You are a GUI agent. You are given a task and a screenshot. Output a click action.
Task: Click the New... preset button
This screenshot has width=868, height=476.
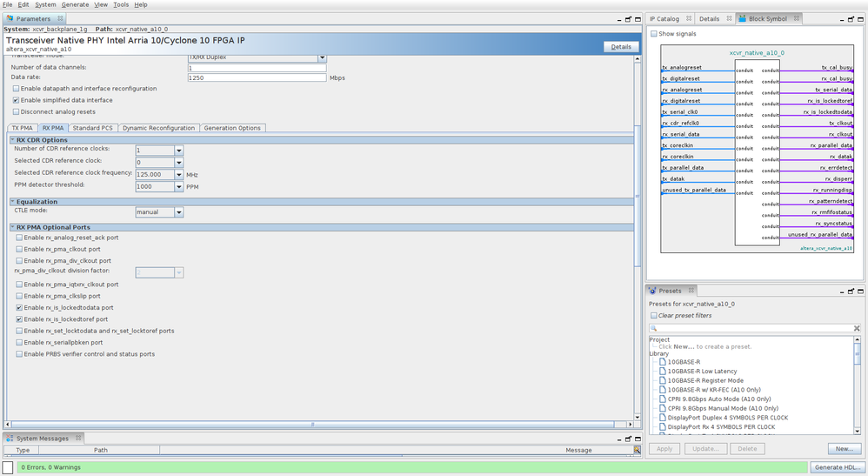point(845,448)
